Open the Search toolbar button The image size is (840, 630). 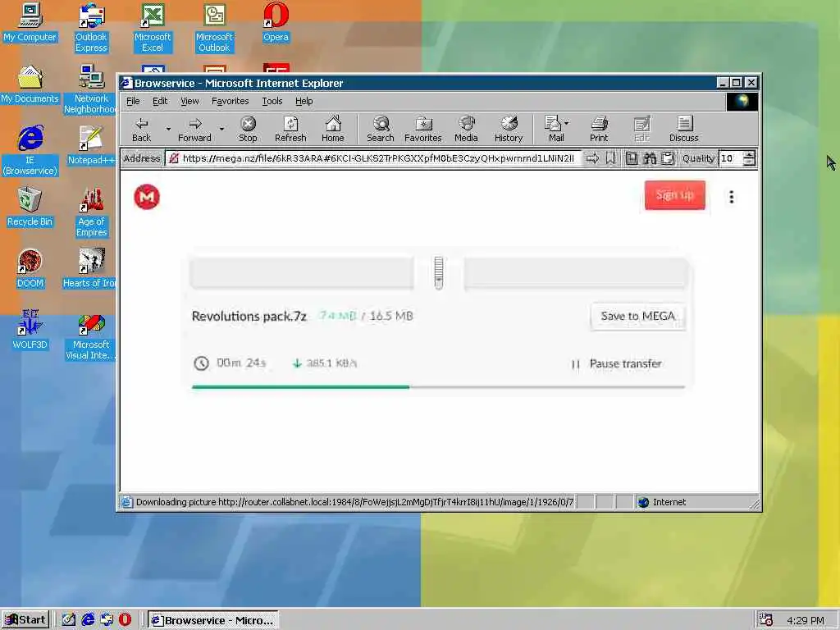tap(381, 130)
